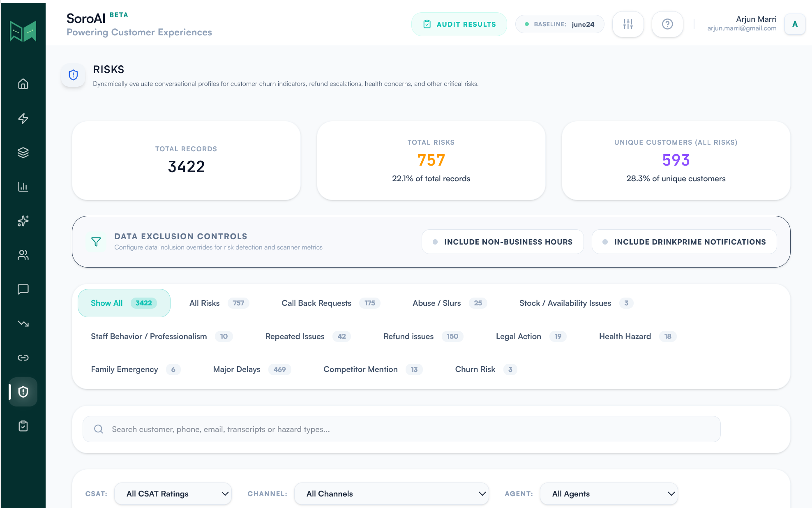The height and width of the screenshot is (508, 812).
Task: Filter by Stock / Availability Issues
Action: (x=576, y=303)
